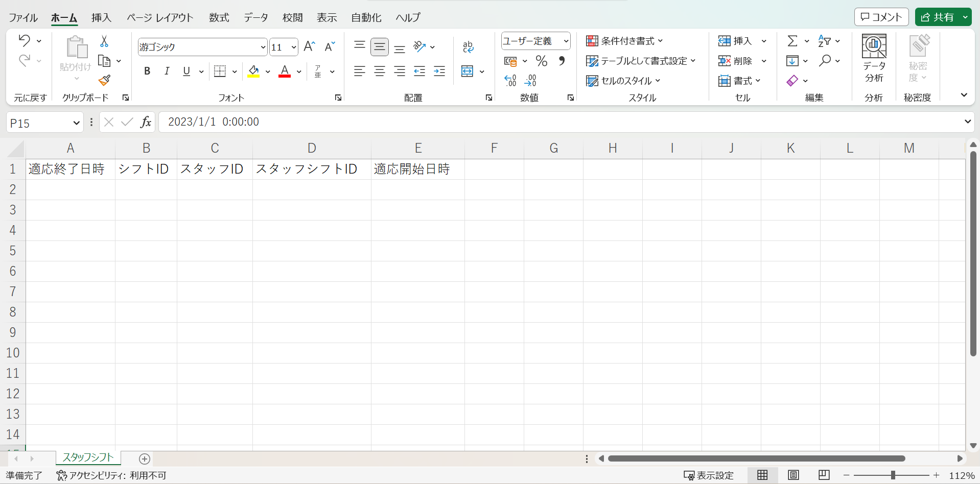This screenshot has width=980, height=484.
Task: Click the Merge and Center icon
Action: tap(467, 71)
